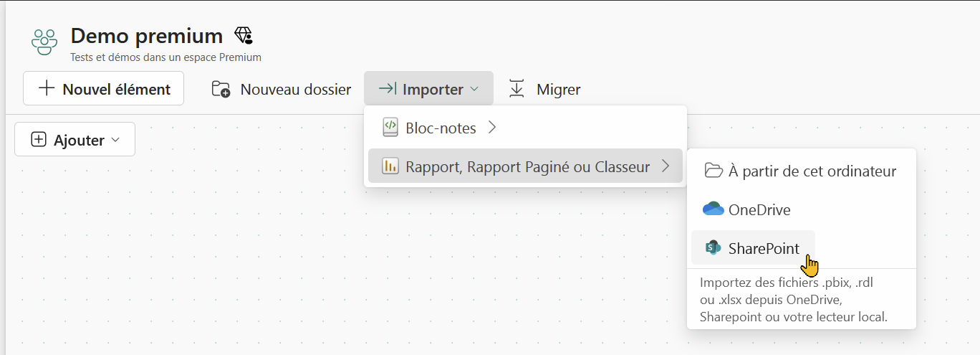
Task: Select the Bloc-notes menu entry
Action: (525, 128)
